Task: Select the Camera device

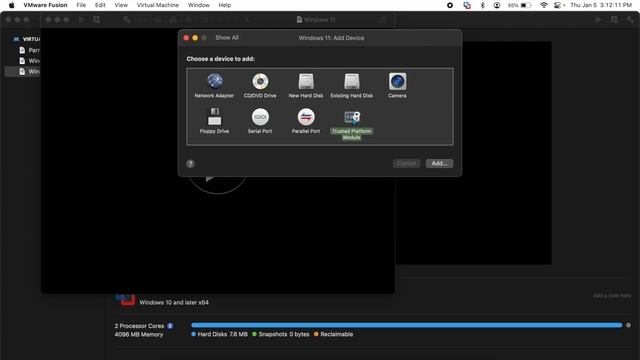Action: (x=397, y=85)
